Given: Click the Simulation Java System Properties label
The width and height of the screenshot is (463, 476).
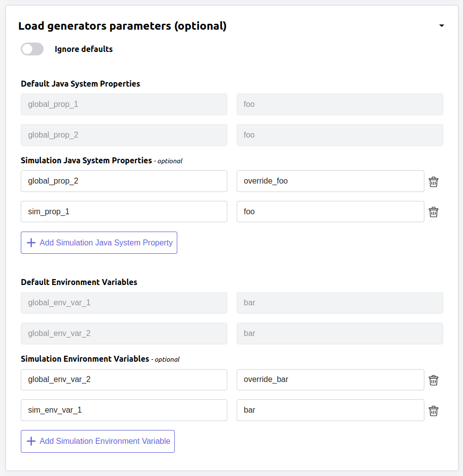Looking at the screenshot, I should [86, 160].
